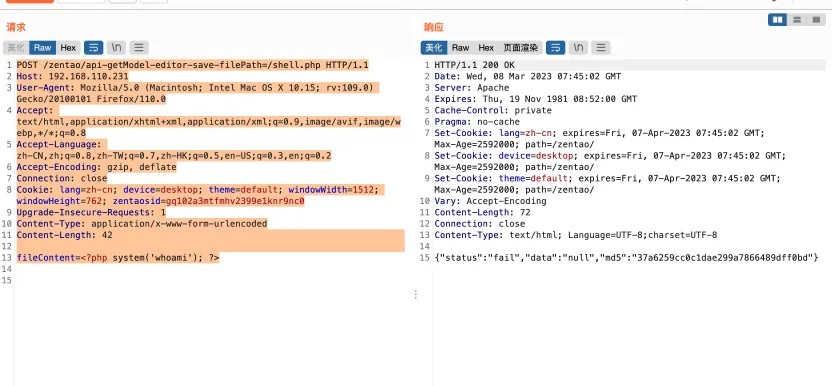
Task: Open the response 页面渲染 tab
Action: (521, 48)
